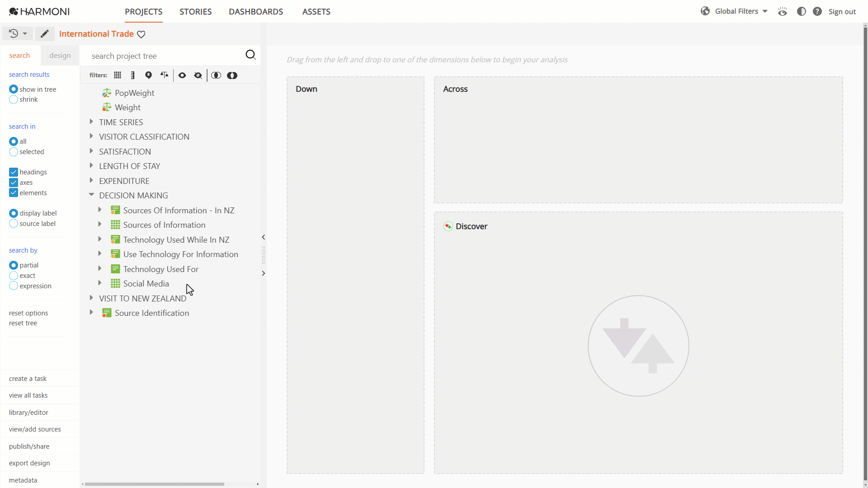
Task: Click the Harmoni logo
Action: click(39, 11)
